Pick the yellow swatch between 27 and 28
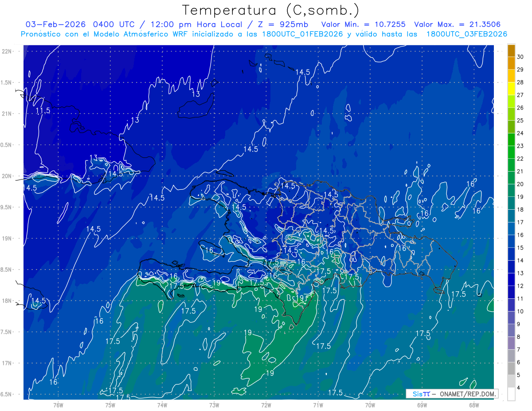This screenshot has width=532, height=411. click(511, 89)
